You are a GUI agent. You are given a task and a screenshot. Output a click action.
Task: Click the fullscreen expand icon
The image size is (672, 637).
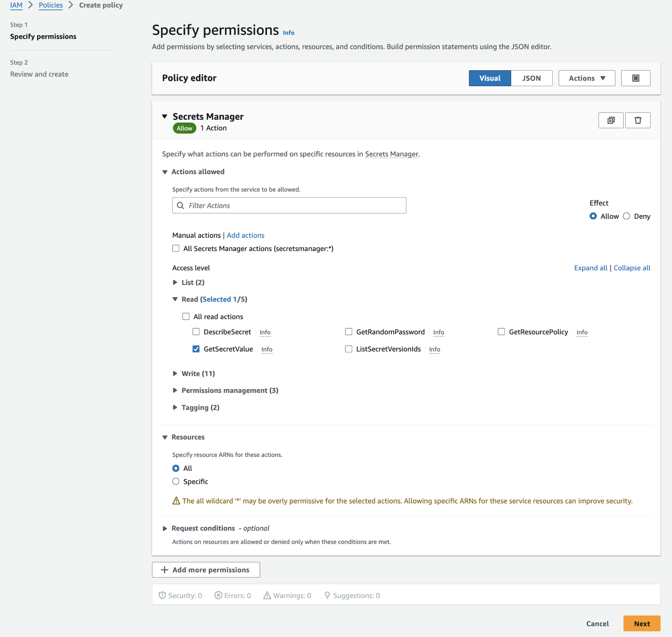coord(636,78)
